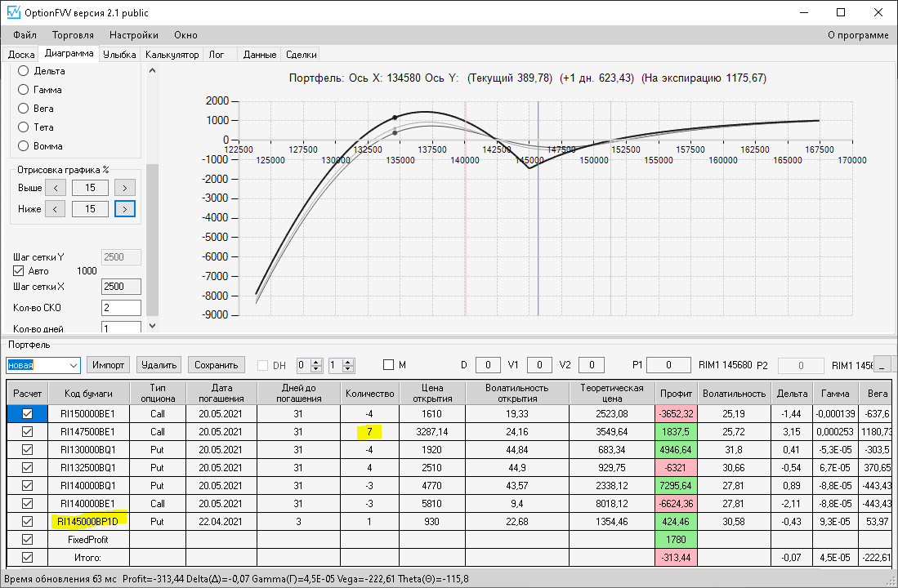Click the settings panel vertical scrollbar thumb

click(152, 239)
